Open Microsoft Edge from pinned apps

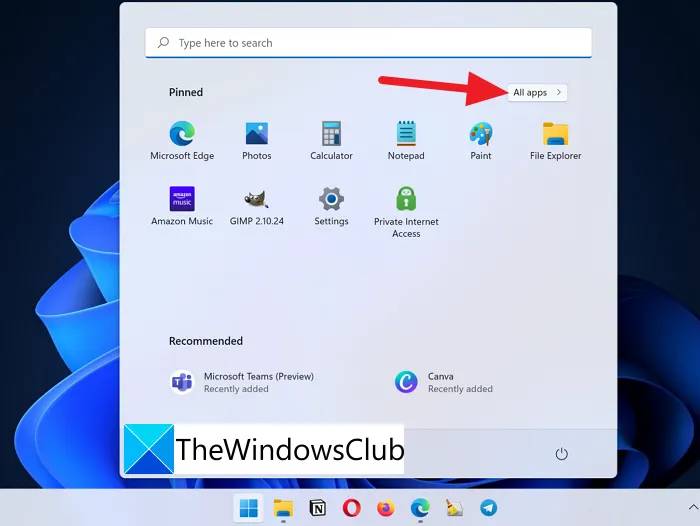tap(182, 140)
